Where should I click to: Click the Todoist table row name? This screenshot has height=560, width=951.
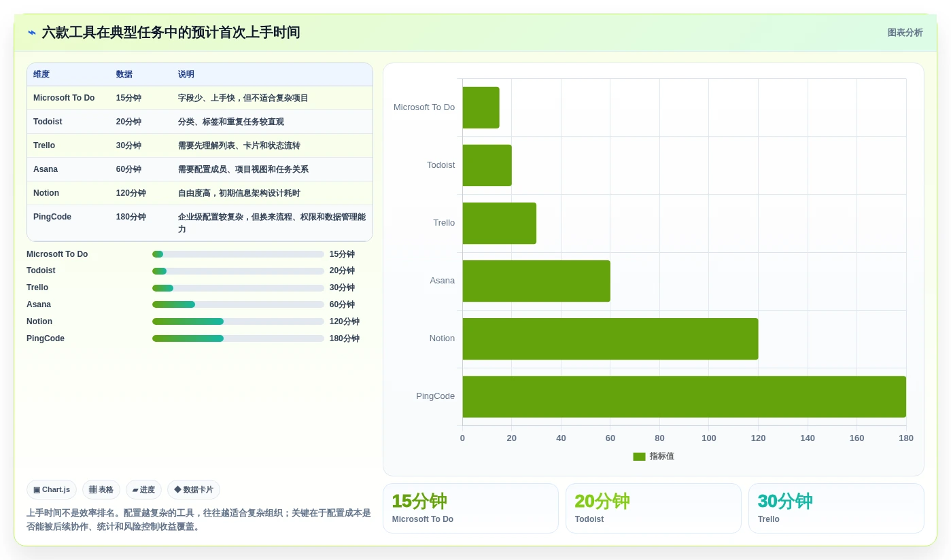48,122
